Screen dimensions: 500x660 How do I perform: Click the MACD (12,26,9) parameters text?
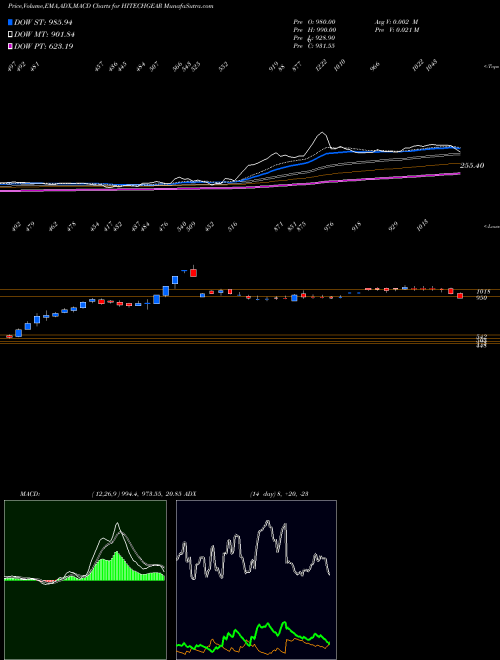138,494
